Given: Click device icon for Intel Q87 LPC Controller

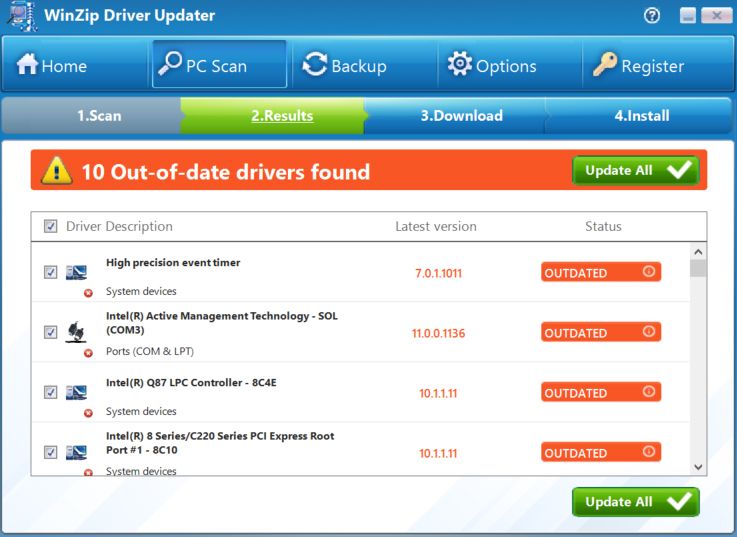Looking at the screenshot, I should [76, 392].
